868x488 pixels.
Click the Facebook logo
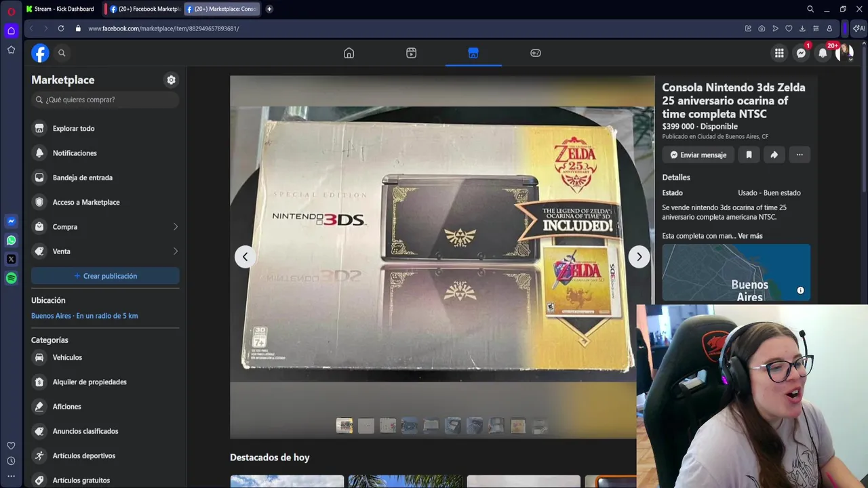pos(40,53)
